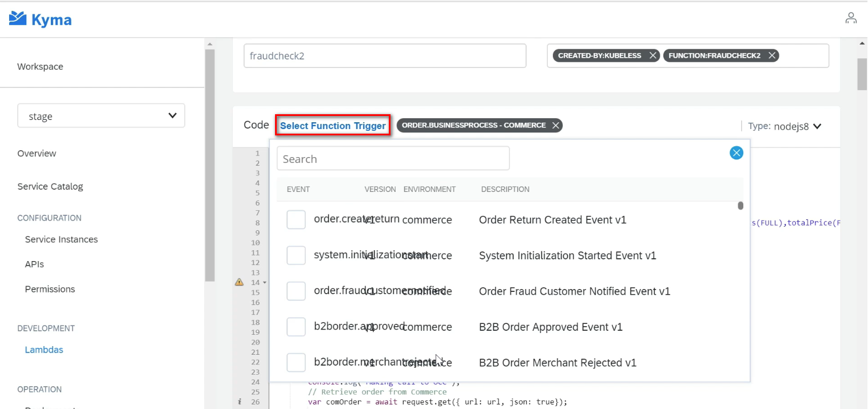Click the fraudcheck2 function name field
This screenshot has height=409, width=868.
[385, 56]
